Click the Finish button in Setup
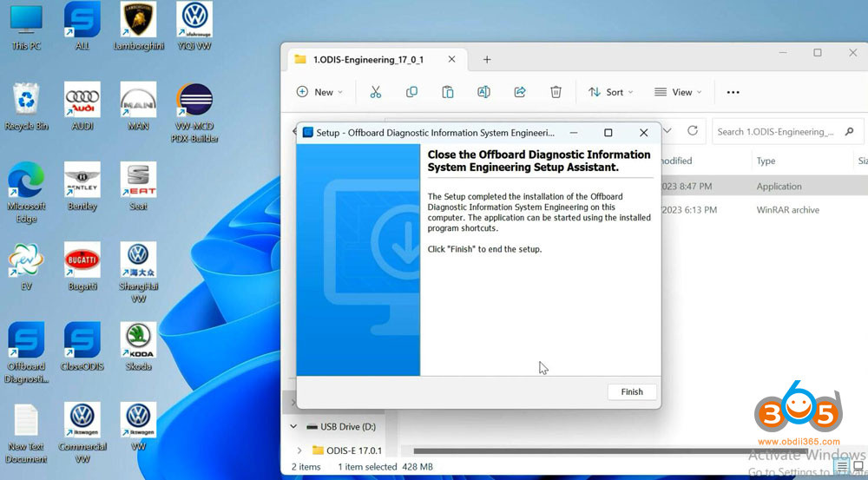 (x=631, y=391)
